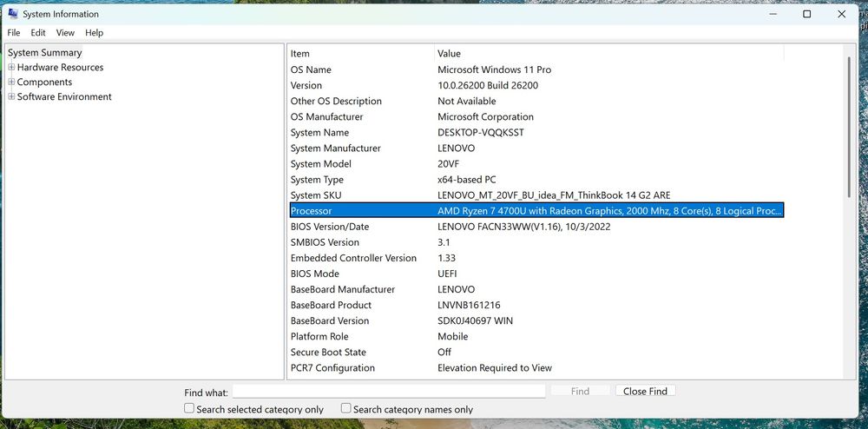Click the value Microsoft Windows 11 Pro
Viewport: 868px width, 429px height.
click(495, 69)
